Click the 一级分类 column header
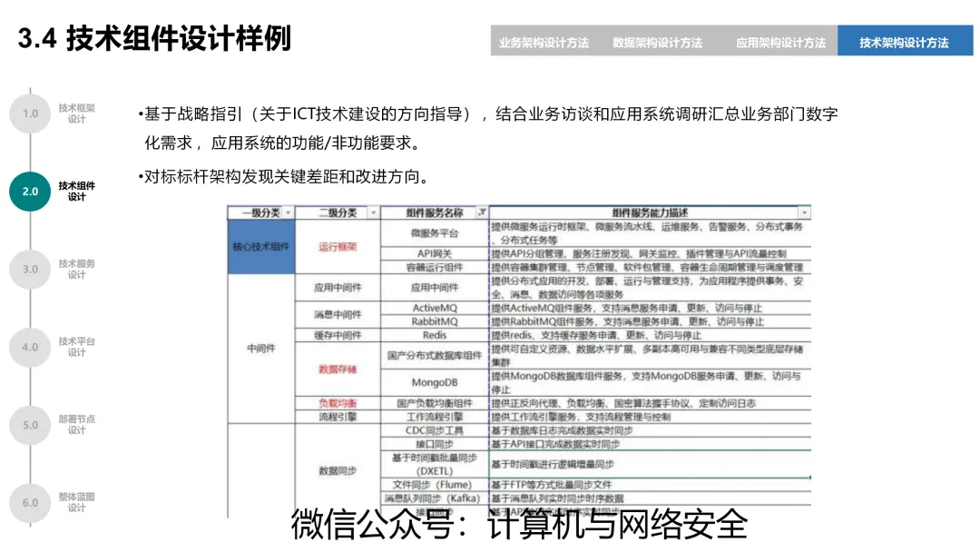The image size is (980, 552). [261, 212]
